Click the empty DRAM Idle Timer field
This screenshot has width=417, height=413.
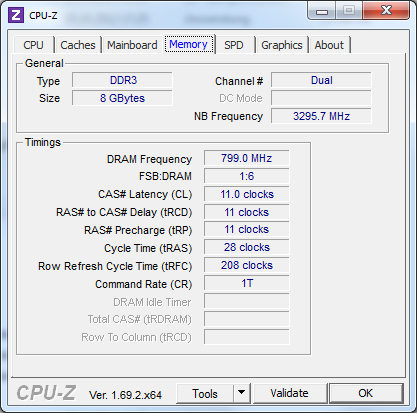click(247, 301)
